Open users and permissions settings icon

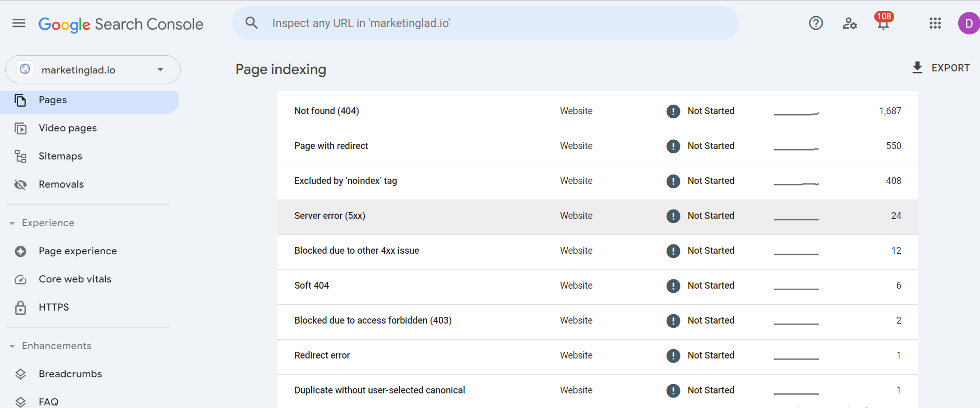[849, 23]
